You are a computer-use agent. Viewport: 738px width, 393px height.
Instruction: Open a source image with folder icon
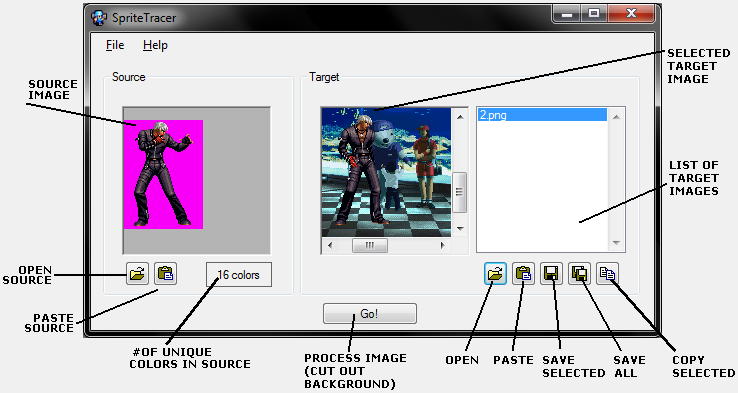[137, 273]
